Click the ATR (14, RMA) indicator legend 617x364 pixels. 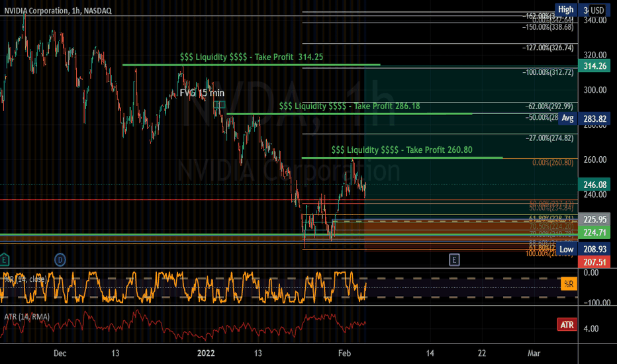pyautogui.click(x=26, y=317)
